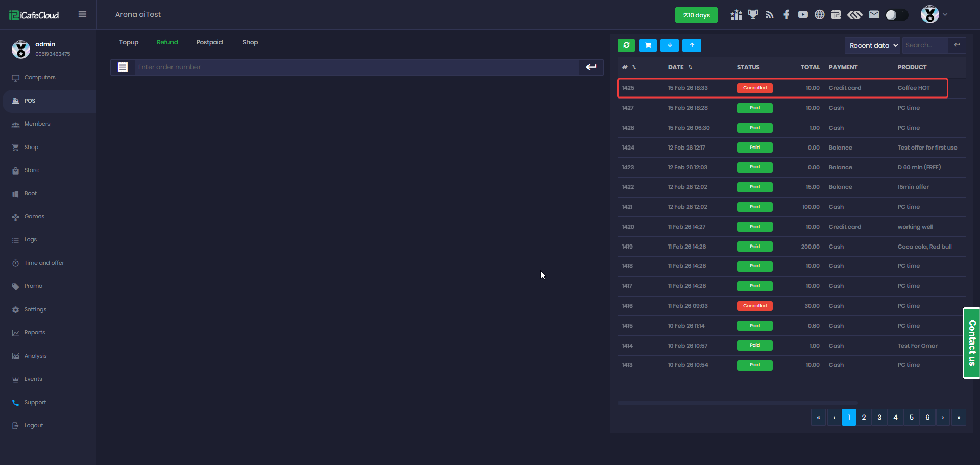Screen dimensions: 980x465
Task: Open the RSS feed icon
Action: (x=770, y=15)
